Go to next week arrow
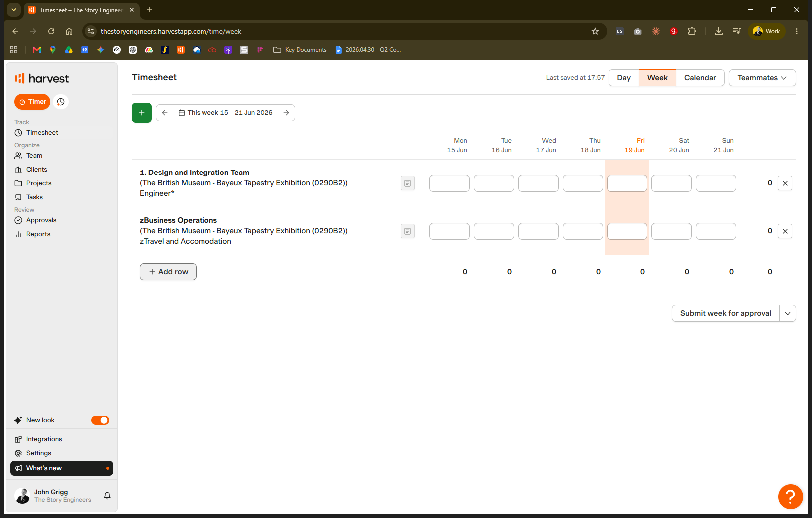Screen dimensions: 812x518 tap(286, 113)
